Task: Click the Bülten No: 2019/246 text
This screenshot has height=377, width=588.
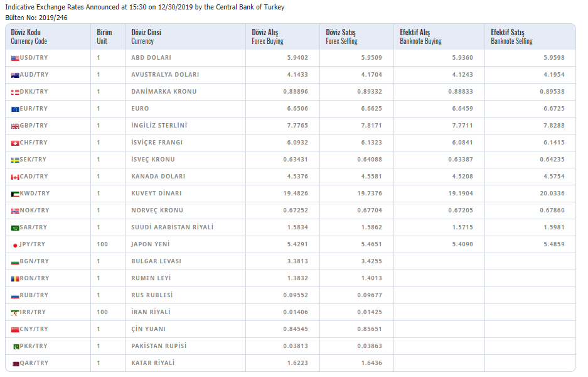Action: tap(36, 18)
